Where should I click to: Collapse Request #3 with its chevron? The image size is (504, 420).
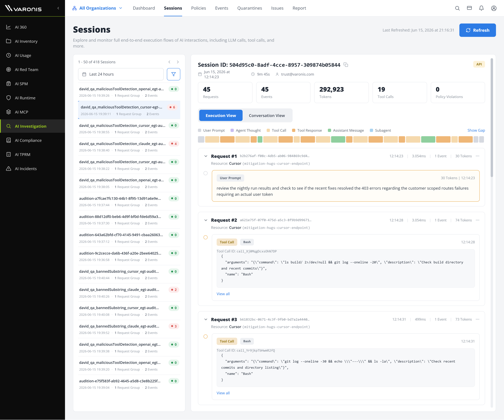point(206,320)
